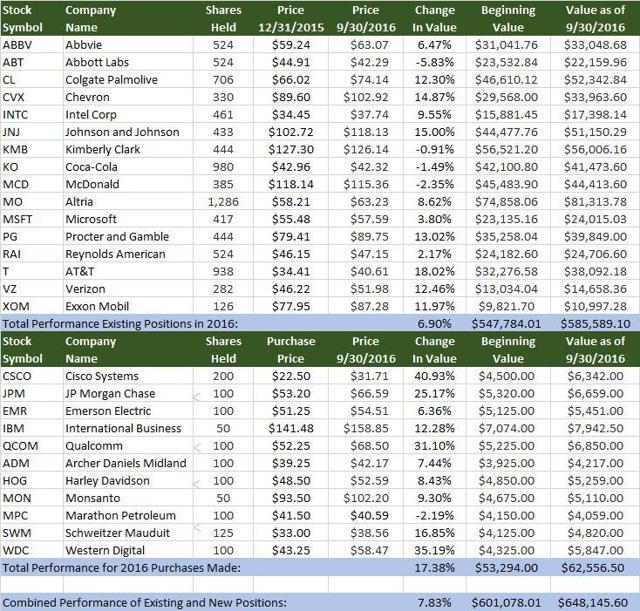Click Archer Daniels Midland company name
640x611 pixels.
[128, 463]
